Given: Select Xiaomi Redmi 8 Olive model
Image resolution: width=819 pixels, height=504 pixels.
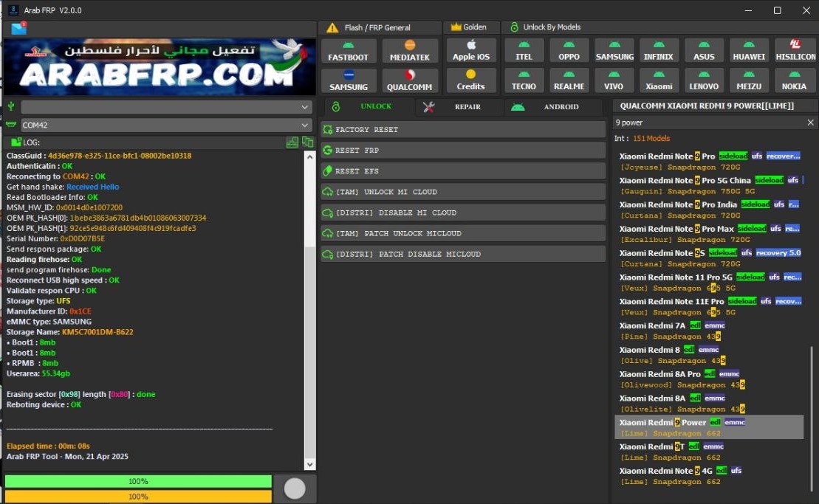Looking at the screenshot, I should point(709,355).
